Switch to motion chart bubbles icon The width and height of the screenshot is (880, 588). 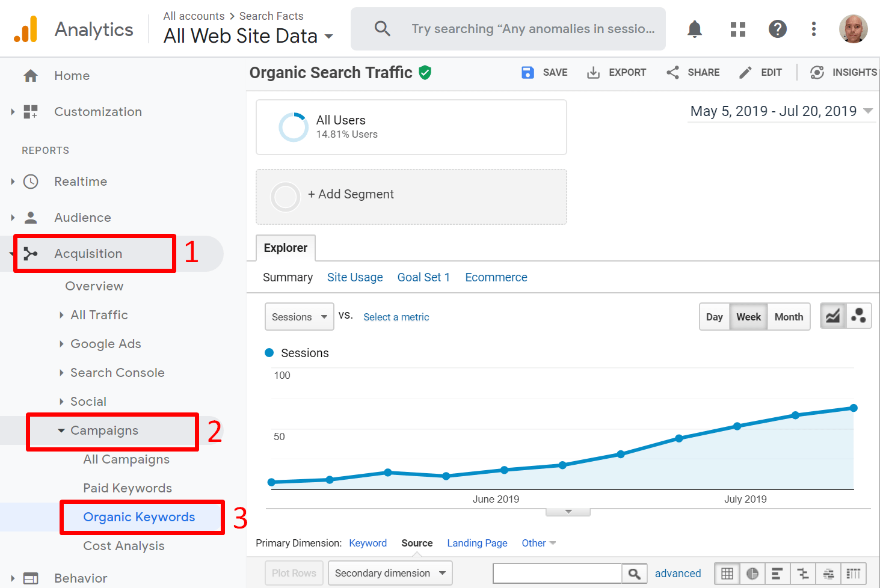[859, 316]
